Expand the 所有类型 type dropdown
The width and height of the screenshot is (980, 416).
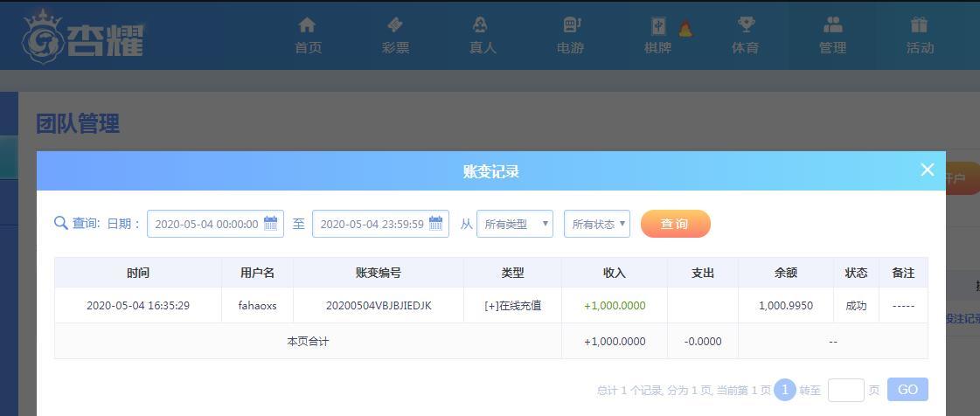[x=514, y=224]
